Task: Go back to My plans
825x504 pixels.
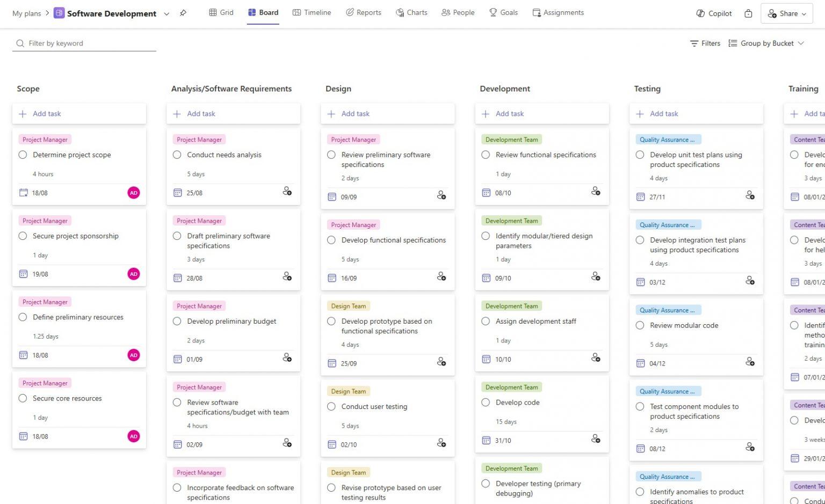Action: 26,13
